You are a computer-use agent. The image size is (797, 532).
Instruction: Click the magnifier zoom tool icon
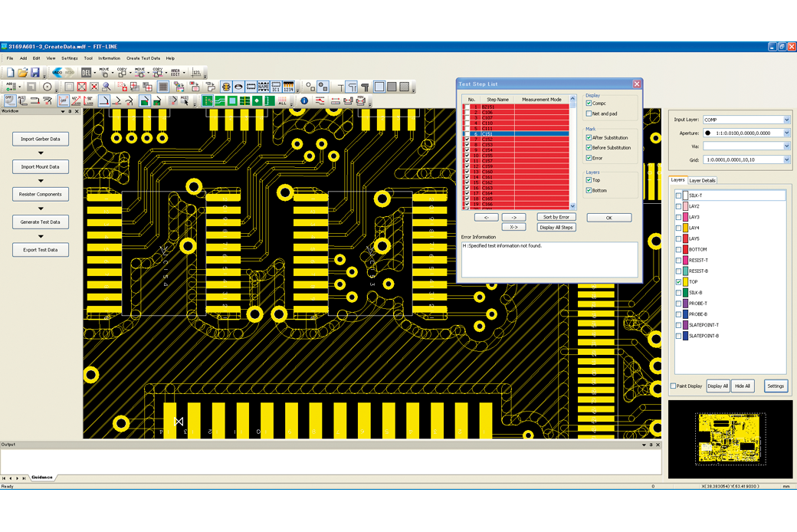click(x=106, y=87)
